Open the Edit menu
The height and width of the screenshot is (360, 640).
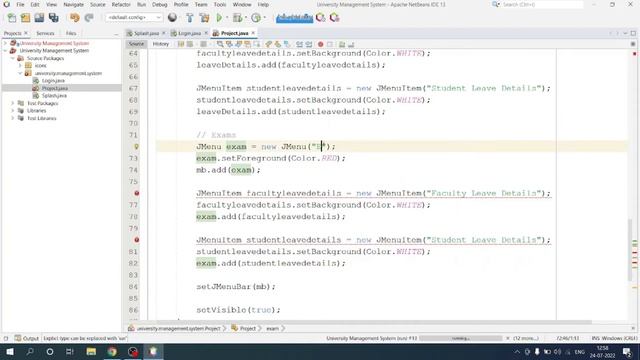click(x=35, y=4)
